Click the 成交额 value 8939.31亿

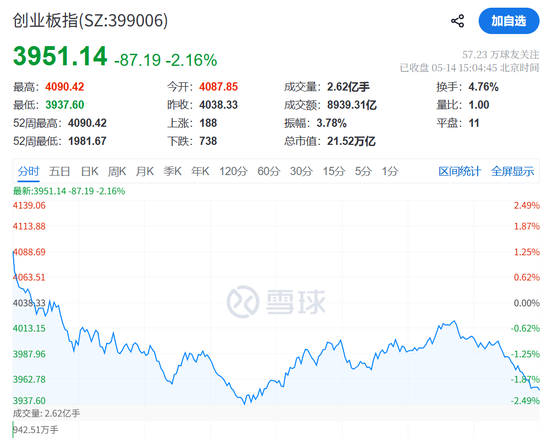pos(351,105)
